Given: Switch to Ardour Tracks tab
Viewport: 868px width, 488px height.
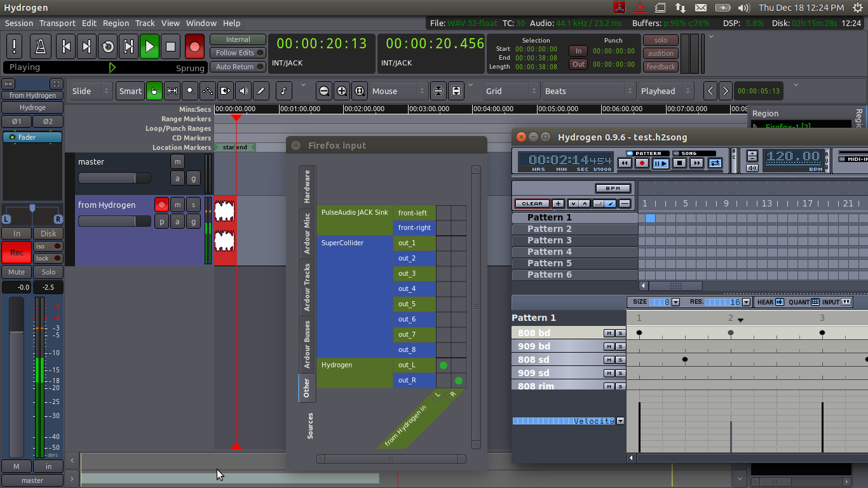Looking at the screenshot, I should click(x=307, y=288).
